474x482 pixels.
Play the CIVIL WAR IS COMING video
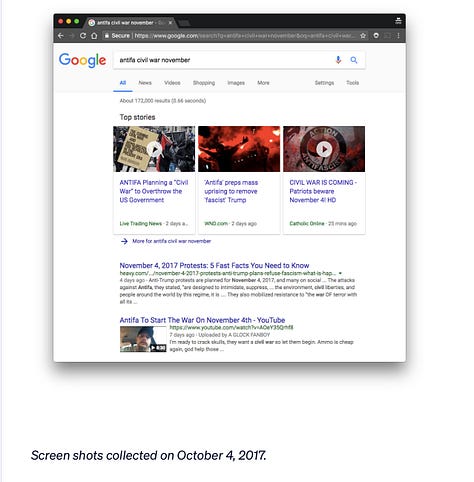(x=324, y=149)
